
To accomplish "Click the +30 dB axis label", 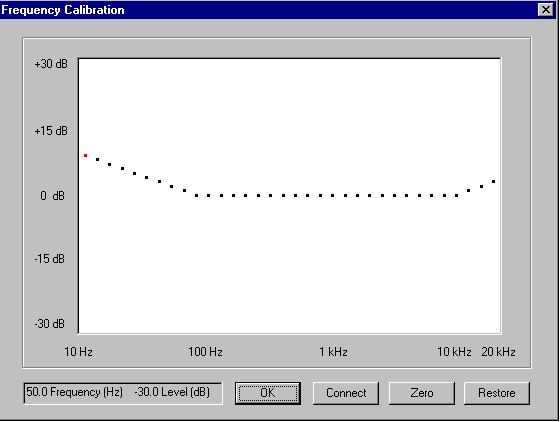I will point(51,64).
